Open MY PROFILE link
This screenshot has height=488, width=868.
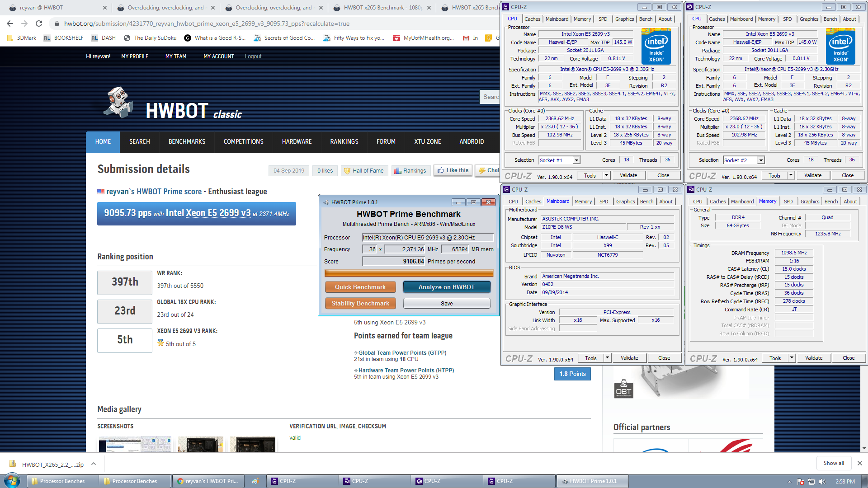[x=135, y=56]
